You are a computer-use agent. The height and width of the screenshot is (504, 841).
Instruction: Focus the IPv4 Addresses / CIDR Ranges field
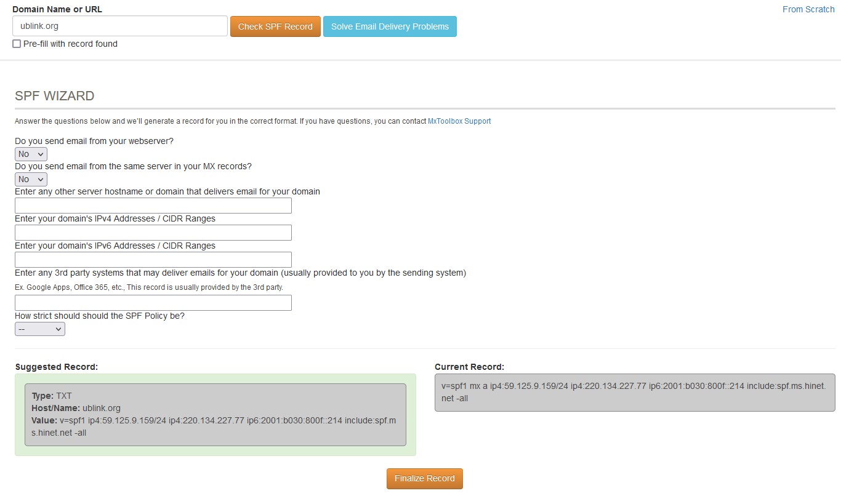click(153, 233)
